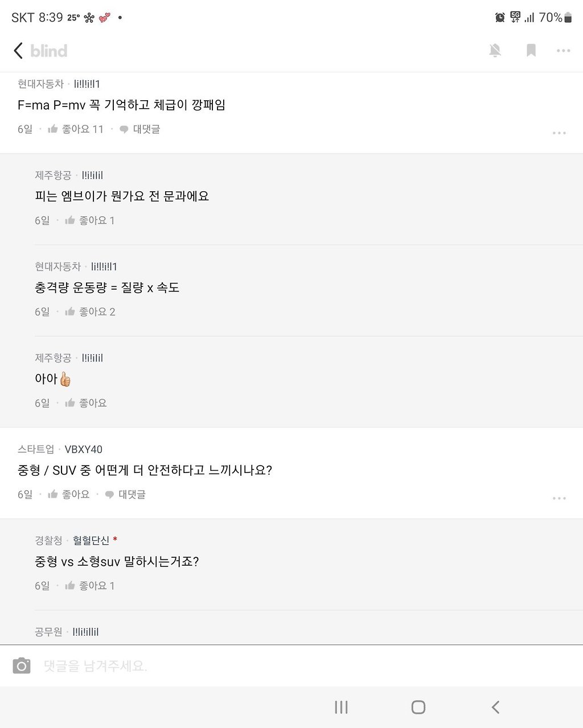
Task: Like the 충격량 운동량 reply
Action: click(x=90, y=312)
